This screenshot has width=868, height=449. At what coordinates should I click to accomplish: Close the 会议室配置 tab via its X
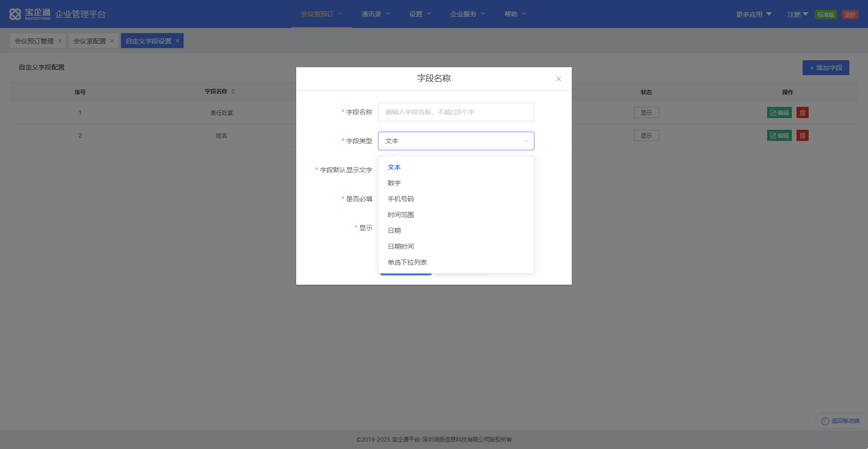[112, 41]
